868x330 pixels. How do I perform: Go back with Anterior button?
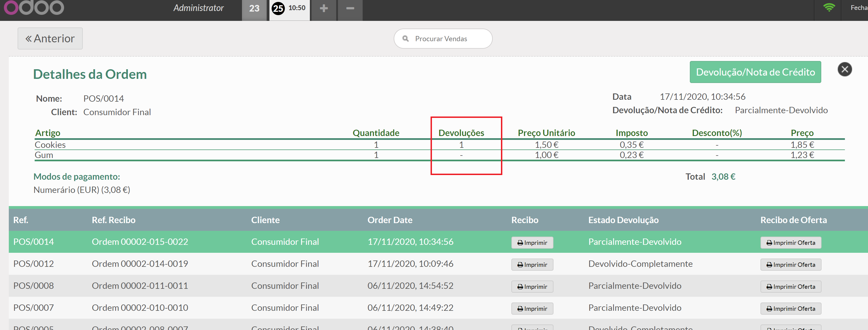pyautogui.click(x=50, y=38)
